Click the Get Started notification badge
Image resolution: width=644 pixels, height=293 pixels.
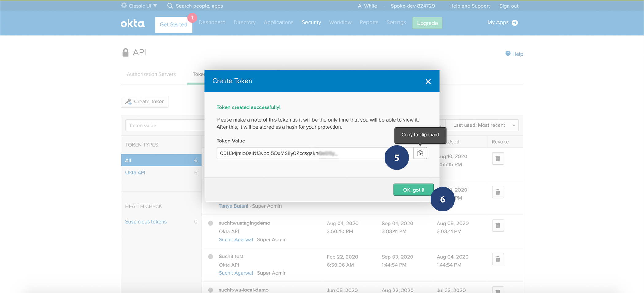click(192, 18)
